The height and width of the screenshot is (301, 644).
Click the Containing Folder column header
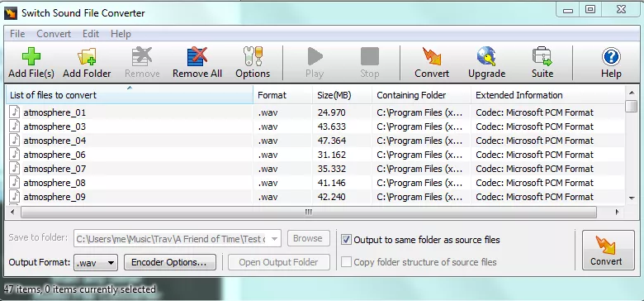point(421,95)
